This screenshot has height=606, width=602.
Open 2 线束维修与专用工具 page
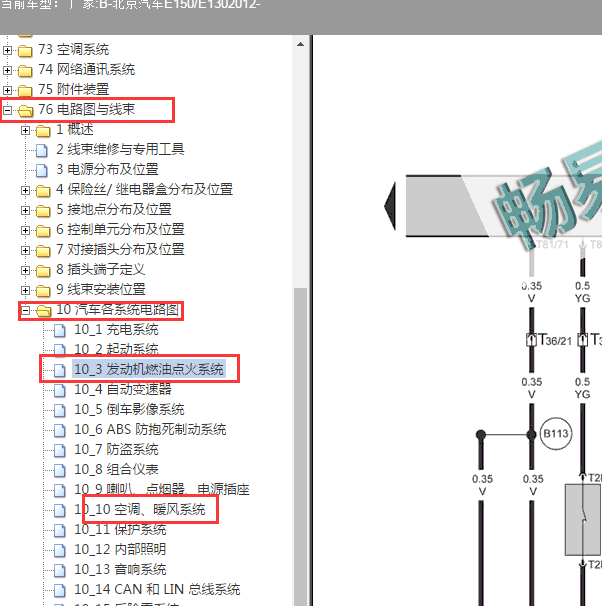pos(120,149)
